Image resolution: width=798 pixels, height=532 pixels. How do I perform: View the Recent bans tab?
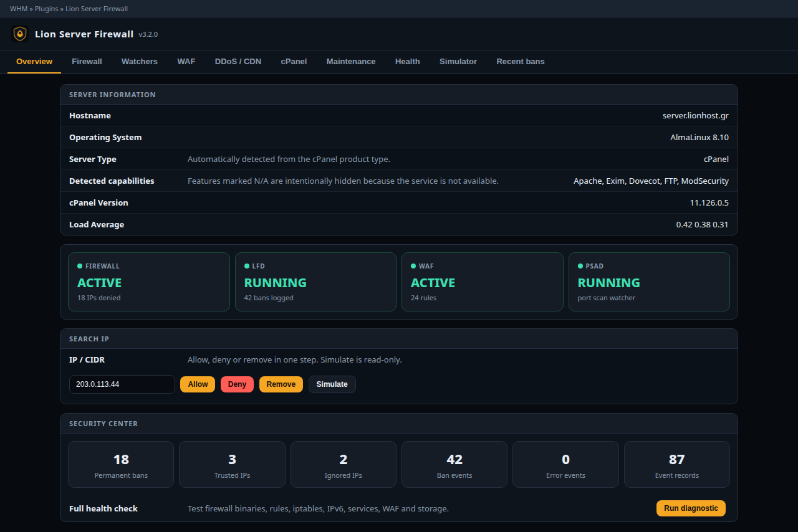521,62
